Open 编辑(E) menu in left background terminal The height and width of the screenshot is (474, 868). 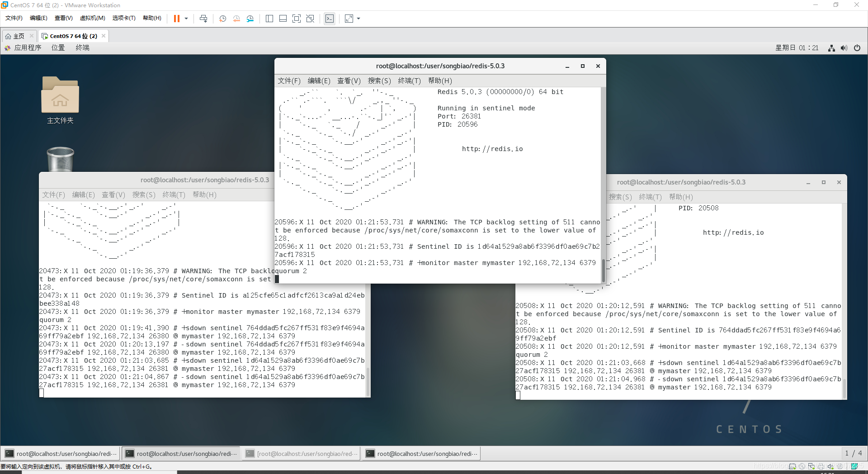pyautogui.click(x=84, y=195)
